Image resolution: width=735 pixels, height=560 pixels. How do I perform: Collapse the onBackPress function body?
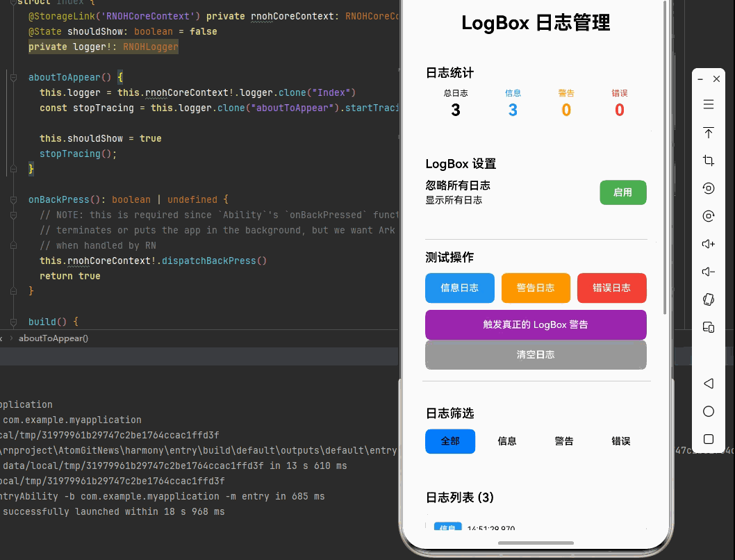tap(14, 199)
